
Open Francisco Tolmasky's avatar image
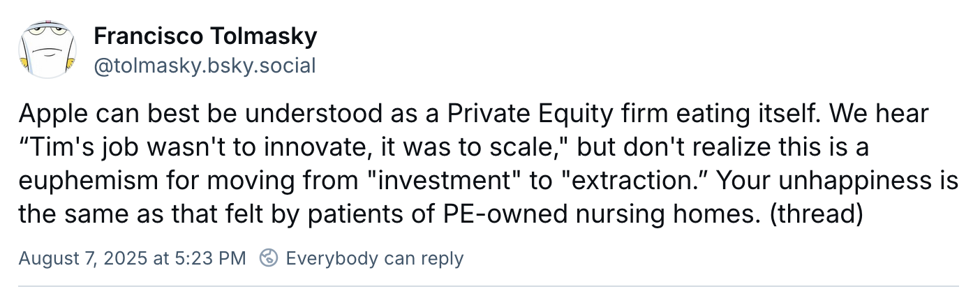point(47,49)
